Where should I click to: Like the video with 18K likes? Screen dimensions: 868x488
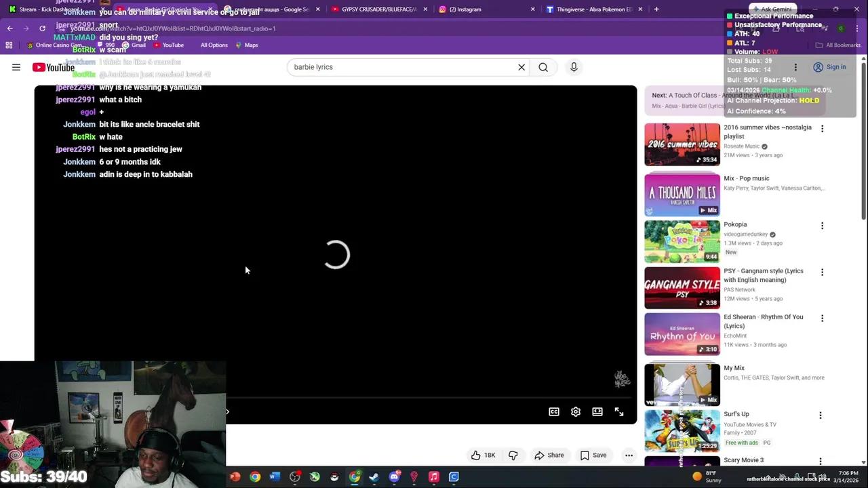click(484, 455)
